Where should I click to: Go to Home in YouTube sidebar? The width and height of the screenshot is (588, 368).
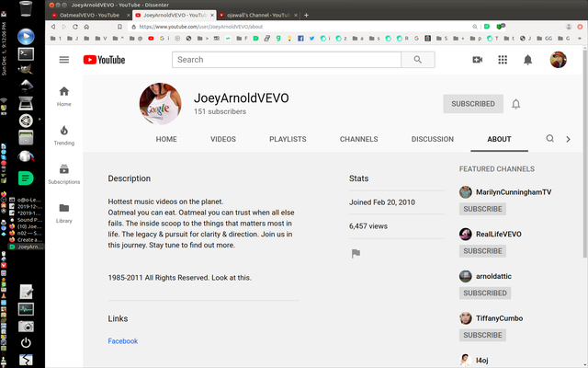click(64, 97)
